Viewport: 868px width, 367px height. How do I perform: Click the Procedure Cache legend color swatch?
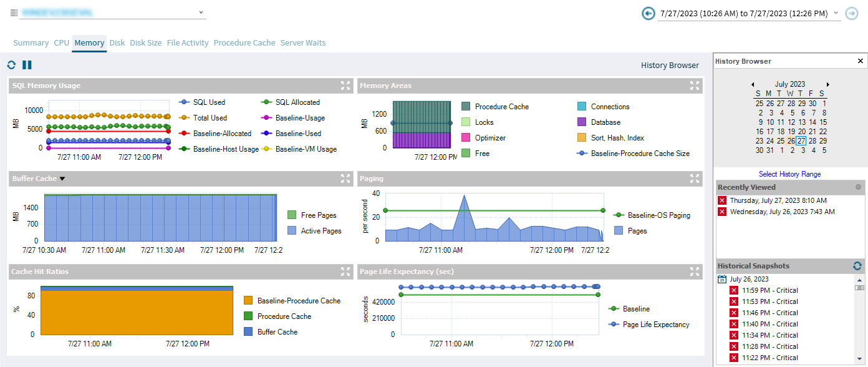(x=466, y=107)
